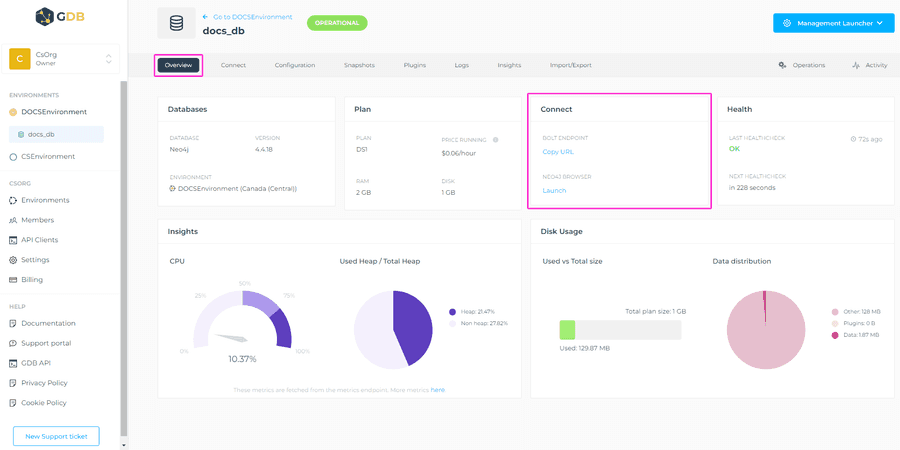This screenshot has width=900, height=450.
Task: Launch the Neo4j Browser
Action: [554, 191]
